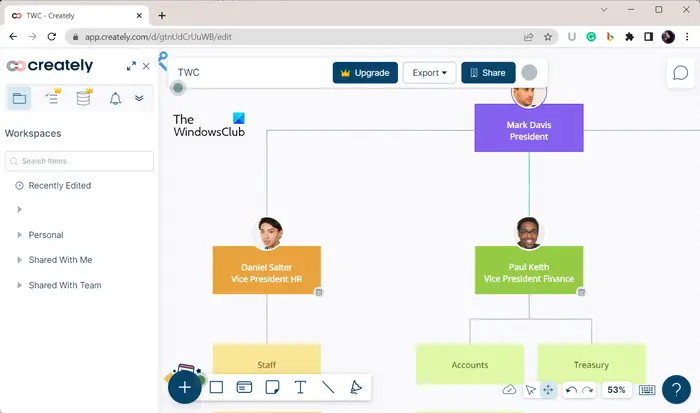Open the user avatar next to Share
This screenshot has width=700, height=413.
click(x=529, y=72)
